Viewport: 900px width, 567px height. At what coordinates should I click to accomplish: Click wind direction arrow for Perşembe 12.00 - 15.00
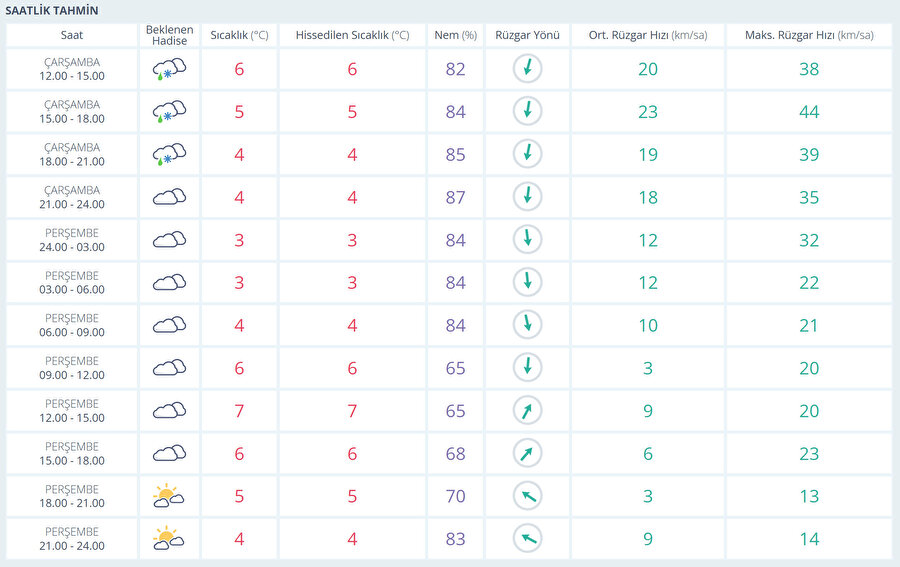527,410
